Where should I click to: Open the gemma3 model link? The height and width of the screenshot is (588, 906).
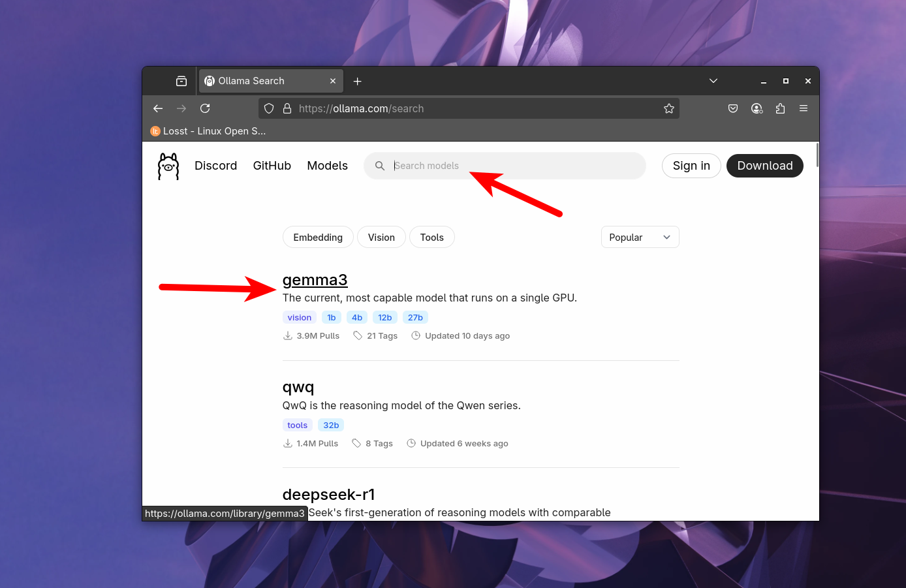tap(315, 280)
